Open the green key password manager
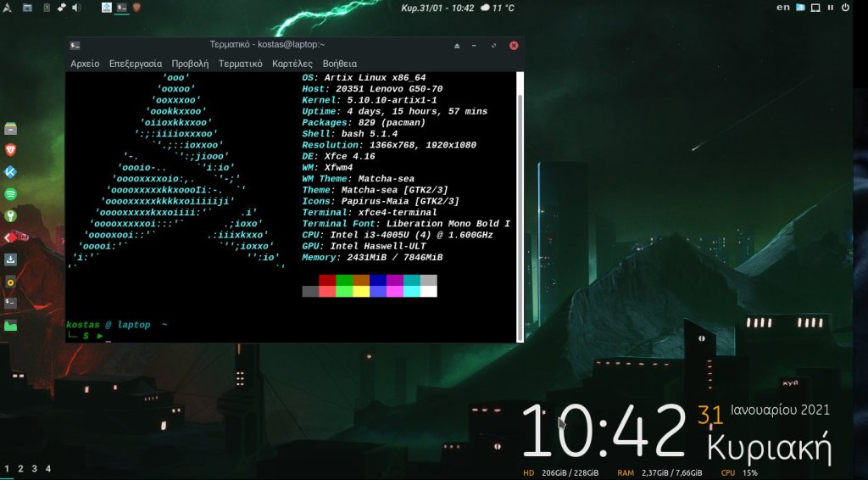868x480 pixels. [11, 215]
